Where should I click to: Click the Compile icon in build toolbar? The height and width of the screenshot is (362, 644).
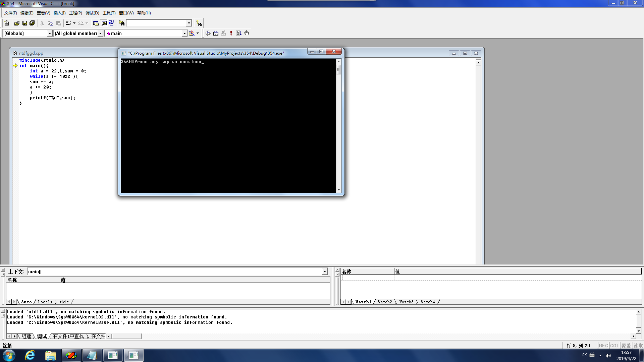[208, 33]
